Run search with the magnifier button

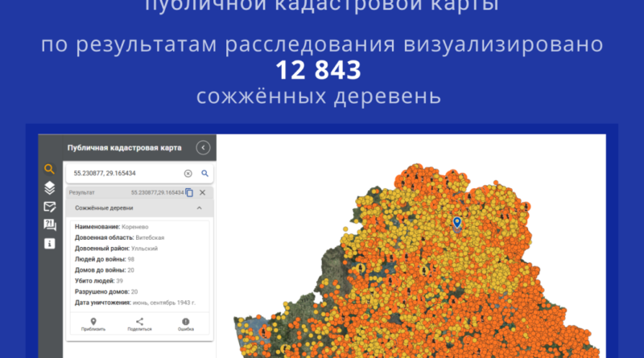click(x=204, y=173)
